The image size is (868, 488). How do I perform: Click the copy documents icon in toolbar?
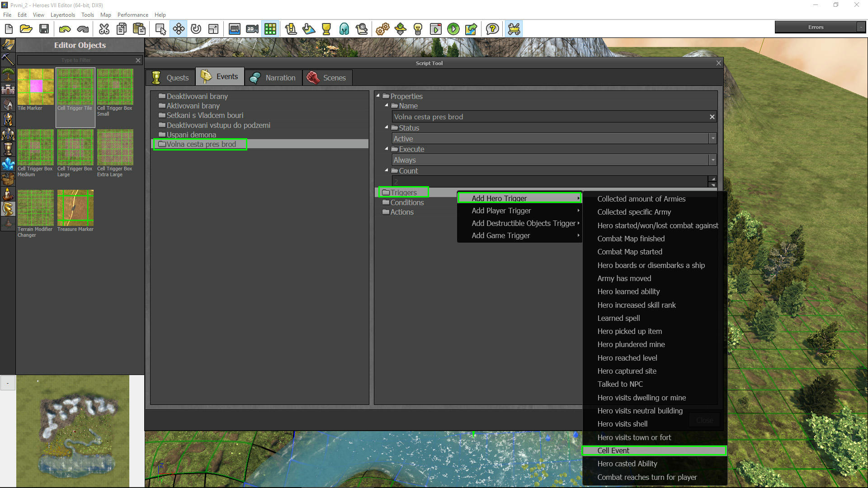tap(122, 29)
